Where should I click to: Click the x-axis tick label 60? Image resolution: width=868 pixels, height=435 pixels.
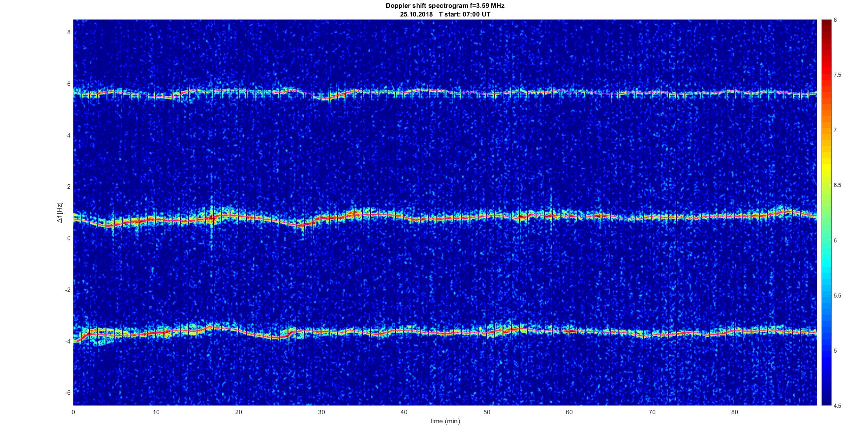click(569, 412)
